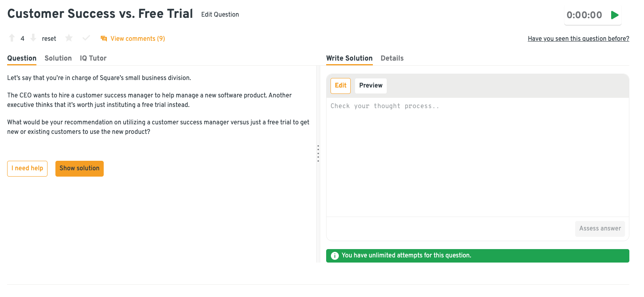Screen dimensions: 644x297
Task: Start the timer with green play icon
Action: coord(615,15)
